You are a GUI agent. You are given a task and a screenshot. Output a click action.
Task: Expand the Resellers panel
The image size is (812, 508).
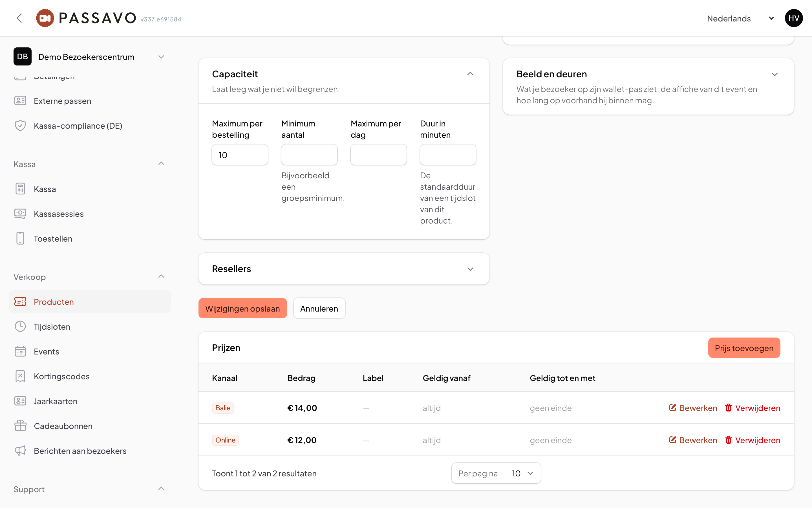(470, 269)
